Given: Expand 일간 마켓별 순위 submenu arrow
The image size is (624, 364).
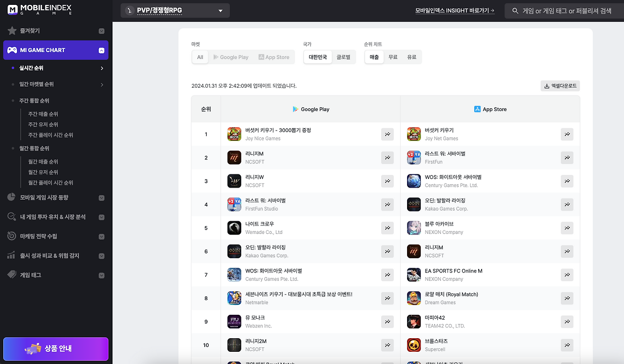Looking at the screenshot, I should point(102,85).
